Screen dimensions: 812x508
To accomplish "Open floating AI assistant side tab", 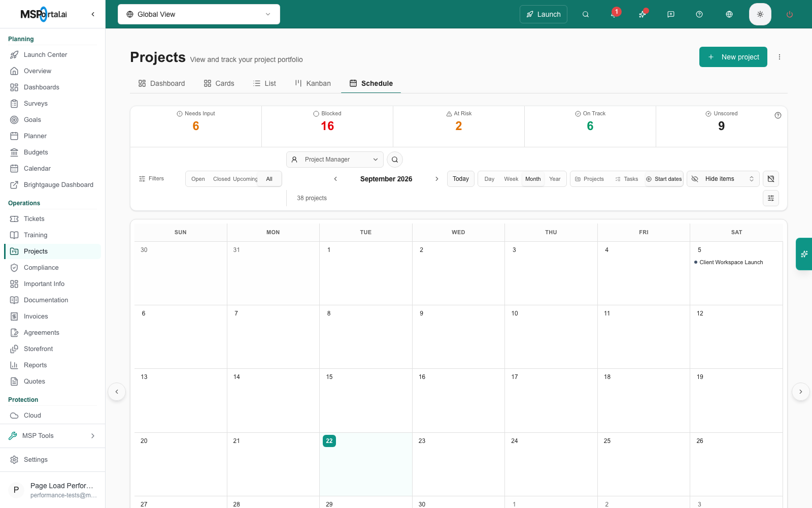I will pyautogui.click(x=804, y=254).
